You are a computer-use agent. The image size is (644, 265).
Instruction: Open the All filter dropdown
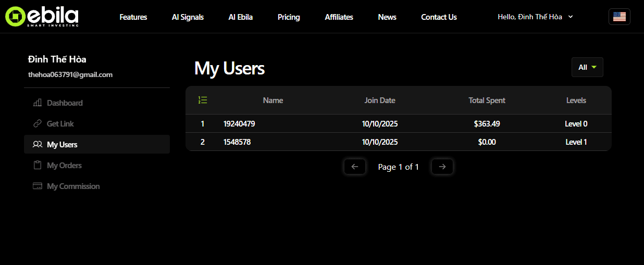tap(587, 67)
